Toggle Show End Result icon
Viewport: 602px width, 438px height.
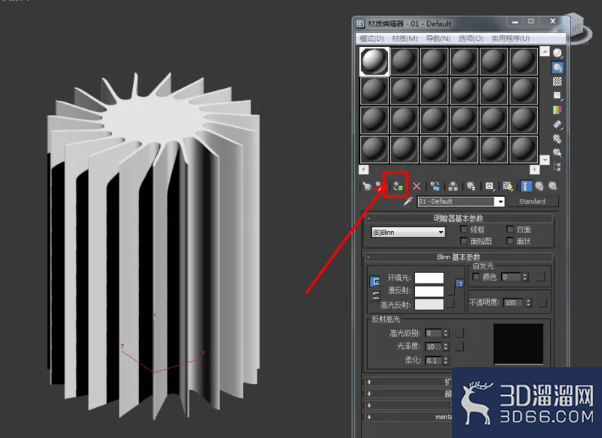[526, 187]
